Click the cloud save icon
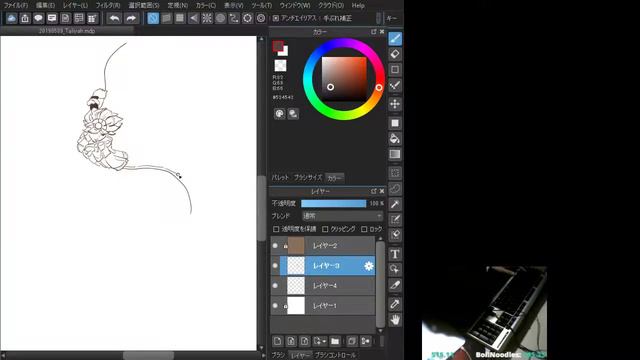The width and height of the screenshot is (640, 360). (11, 18)
